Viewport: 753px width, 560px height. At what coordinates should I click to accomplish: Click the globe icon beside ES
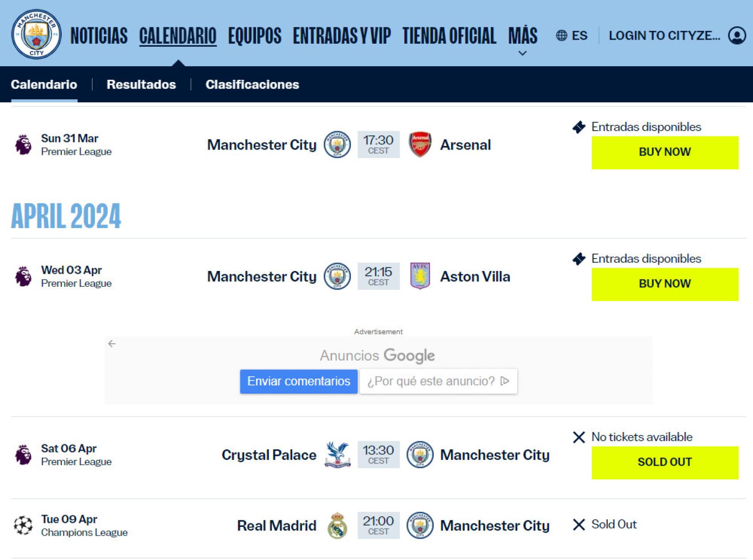561,35
